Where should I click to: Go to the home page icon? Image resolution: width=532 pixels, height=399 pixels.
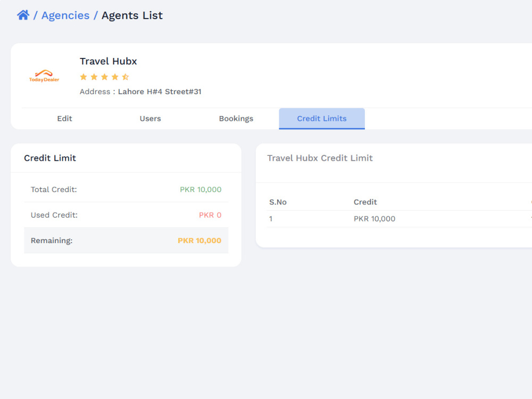coord(23,15)
